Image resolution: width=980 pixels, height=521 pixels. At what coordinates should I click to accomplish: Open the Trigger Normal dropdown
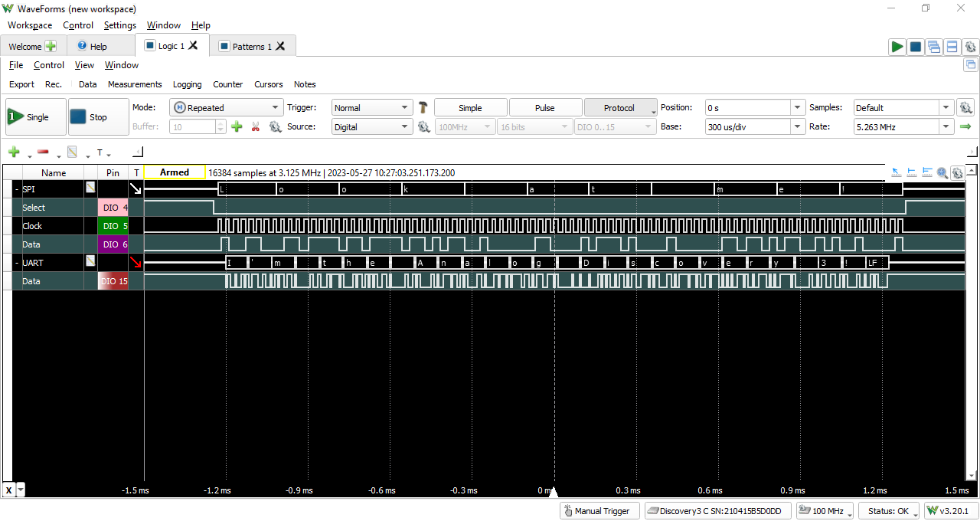[372, 108]
